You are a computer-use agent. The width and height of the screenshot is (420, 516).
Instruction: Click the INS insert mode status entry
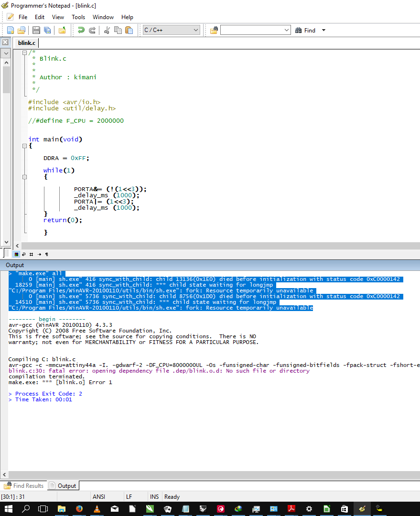coord(154,496)
